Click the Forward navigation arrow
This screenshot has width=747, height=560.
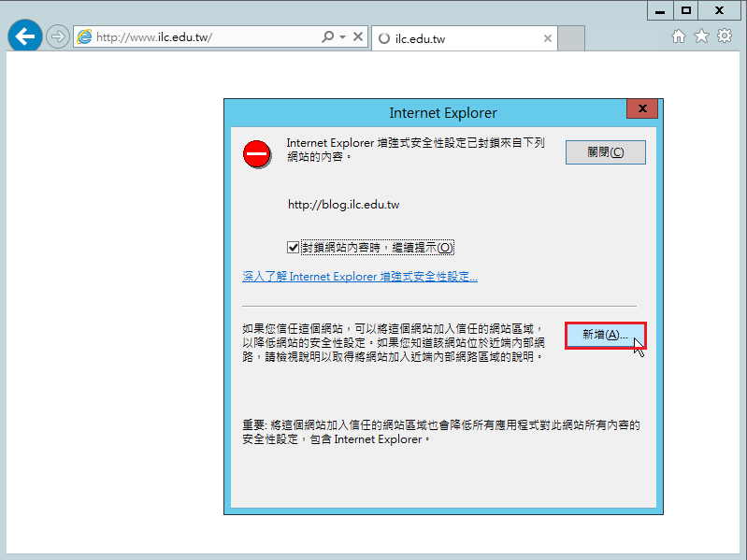pos(58,36)
